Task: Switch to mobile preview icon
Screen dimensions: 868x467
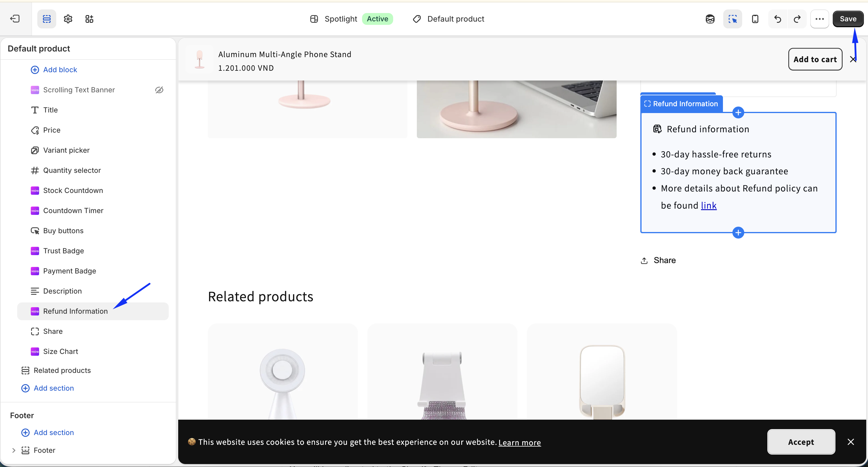Action: pyautogui.click(x=755, y=19)
